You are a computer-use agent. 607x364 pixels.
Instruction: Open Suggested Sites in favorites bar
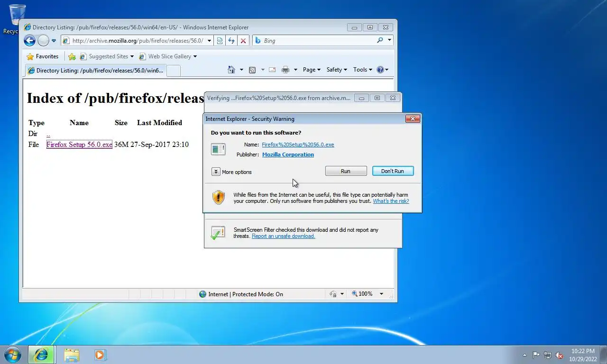[107, 56]
